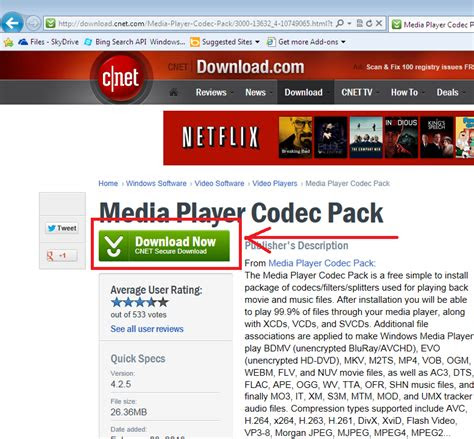Click the Download.com site title
The image size is (474, 439).
[250, 67]
